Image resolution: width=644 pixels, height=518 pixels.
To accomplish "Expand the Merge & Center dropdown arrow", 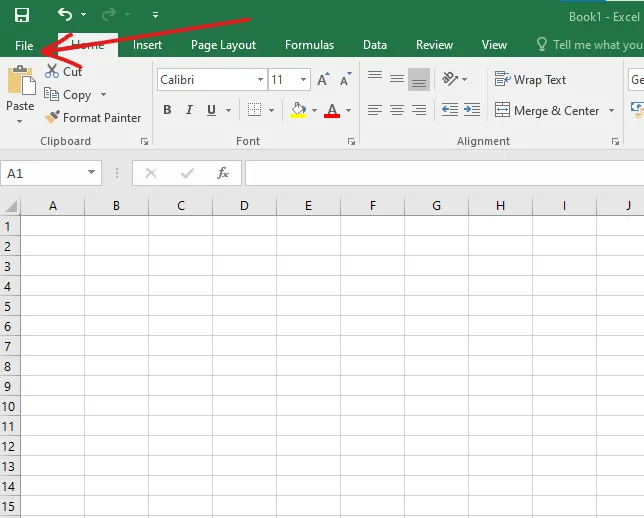I will pos(612,111).
